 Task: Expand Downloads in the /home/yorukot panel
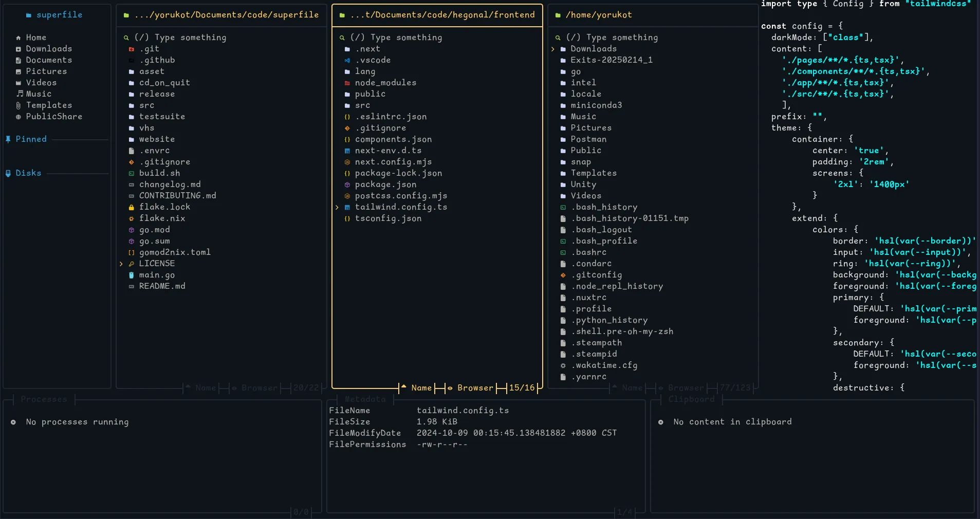tap(553, 49)
